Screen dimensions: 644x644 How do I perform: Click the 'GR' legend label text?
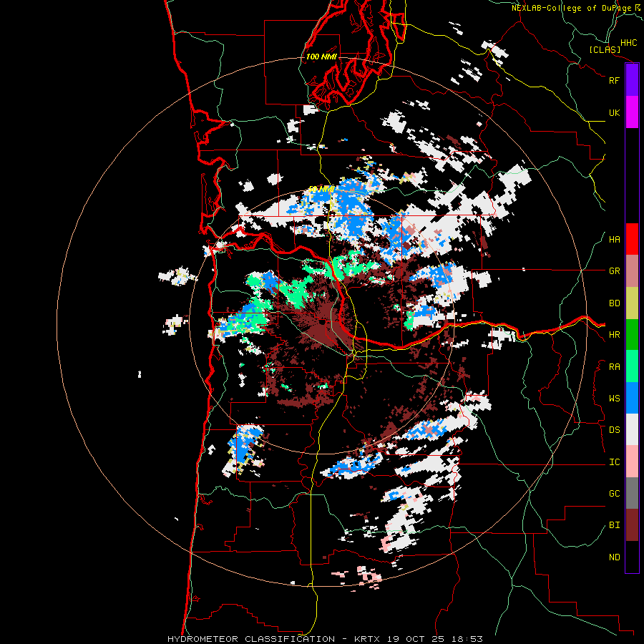pos(614,271)
